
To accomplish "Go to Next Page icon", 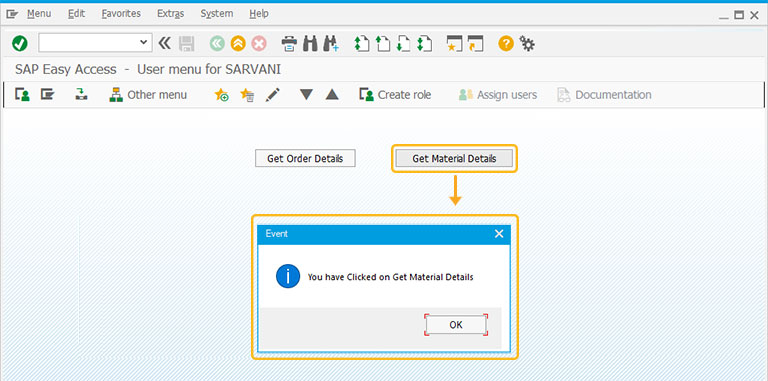I will click(403, 44).
